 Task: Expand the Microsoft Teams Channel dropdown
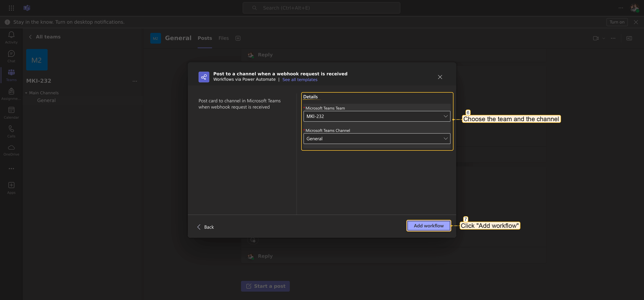[x=377, y=139]
